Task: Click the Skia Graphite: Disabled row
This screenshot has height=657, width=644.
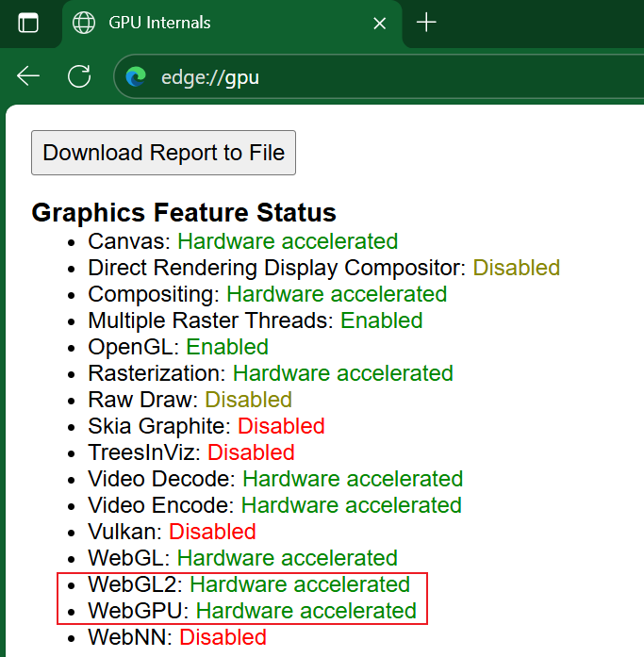Action: [x=206, y=426]
